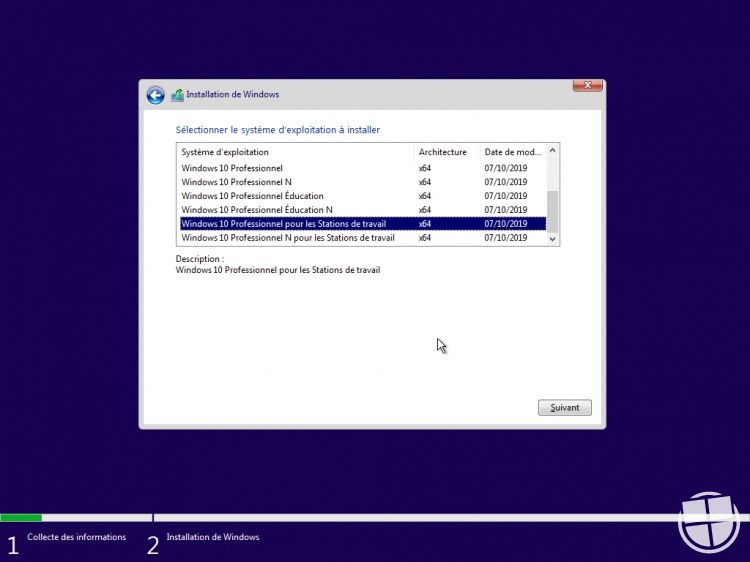Go back with the blue arrow button
The width and height of the screenshot is (750, 562).
point(155,95)
